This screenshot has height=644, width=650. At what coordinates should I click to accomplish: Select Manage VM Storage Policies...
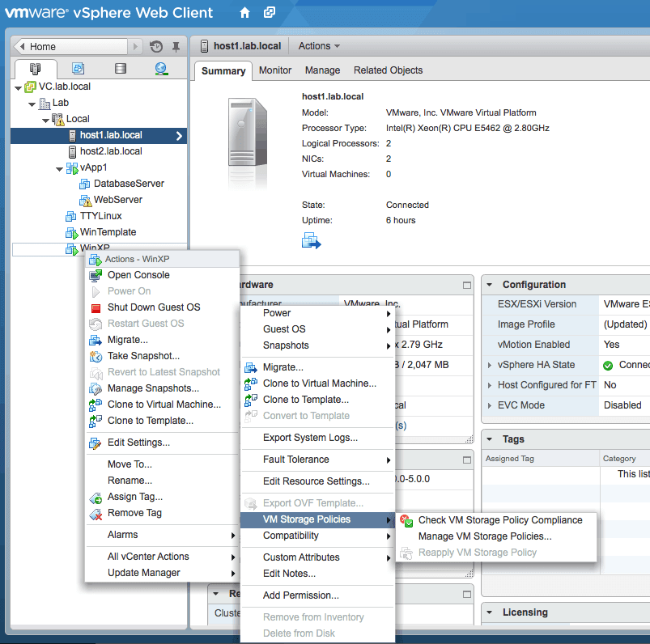[496, 536]
